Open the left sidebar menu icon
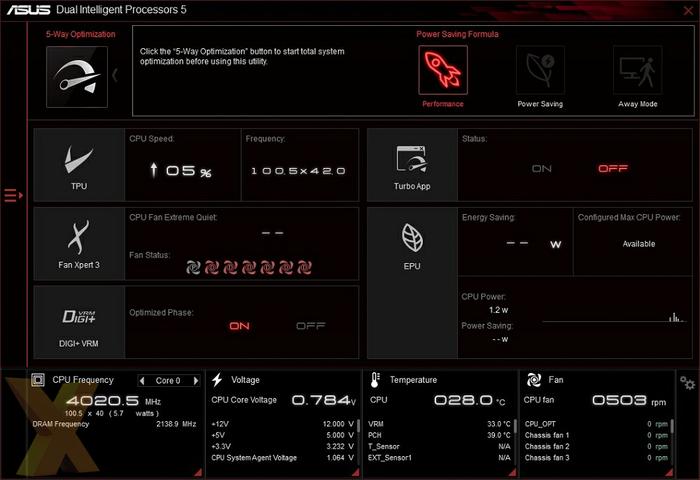Screen dimensions: 700x480 click(x=13, y=195)
